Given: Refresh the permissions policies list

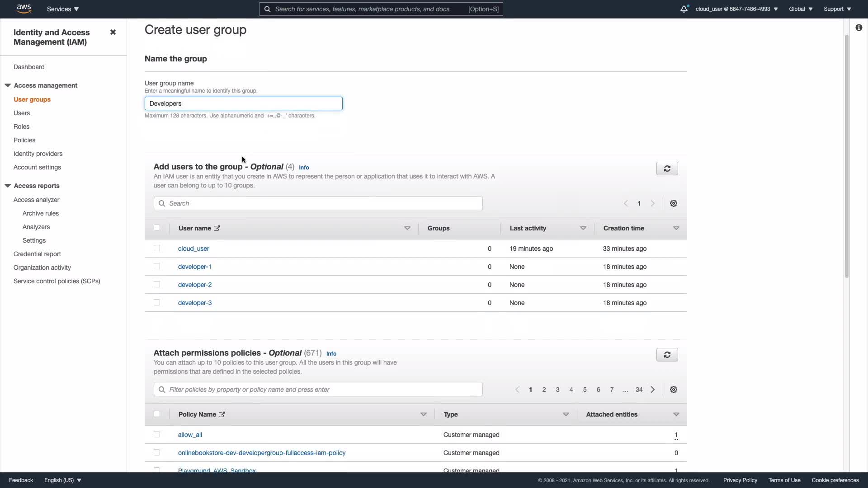Looking at the screenshot, I should tap(667, 355).
